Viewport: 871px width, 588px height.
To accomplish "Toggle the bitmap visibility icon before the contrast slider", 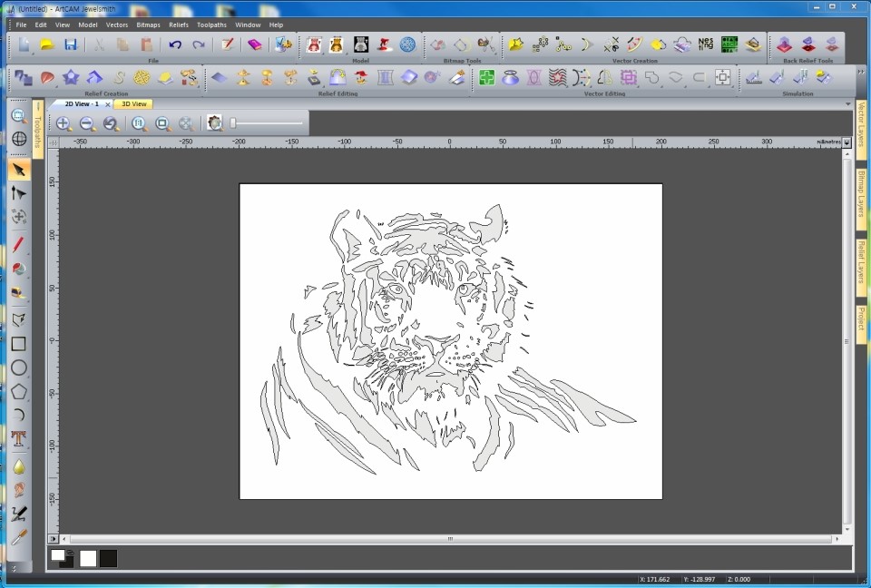I will [x=214, y=123].
